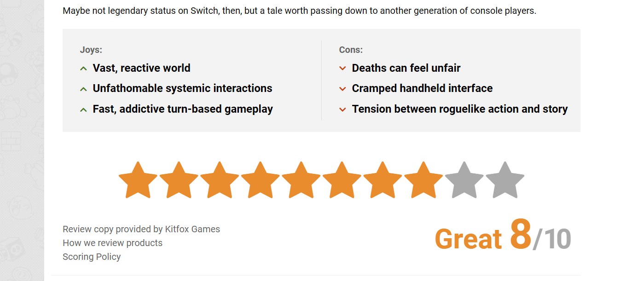Click the 'Great 8/10' score text
The width and height of the screenshot is (644, 281).
pyautogui.click(x=503, y=237)
